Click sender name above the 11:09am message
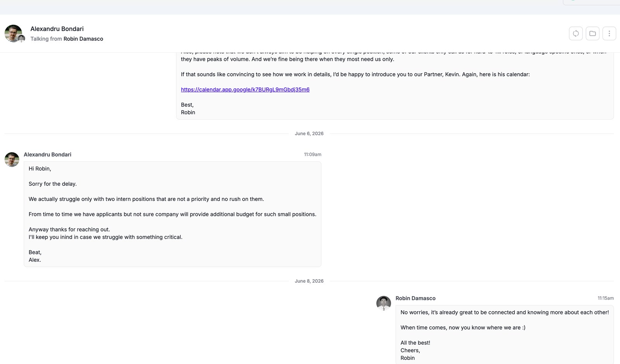 [47, 155]
